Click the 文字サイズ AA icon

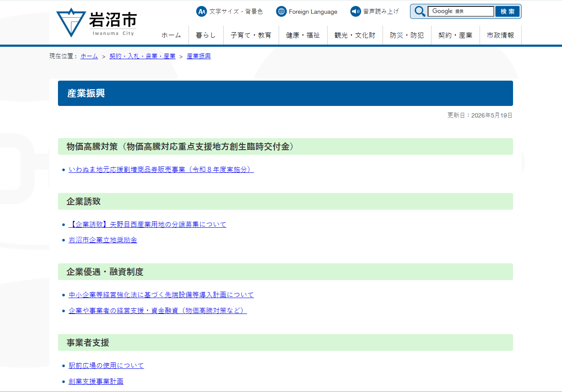201,12
